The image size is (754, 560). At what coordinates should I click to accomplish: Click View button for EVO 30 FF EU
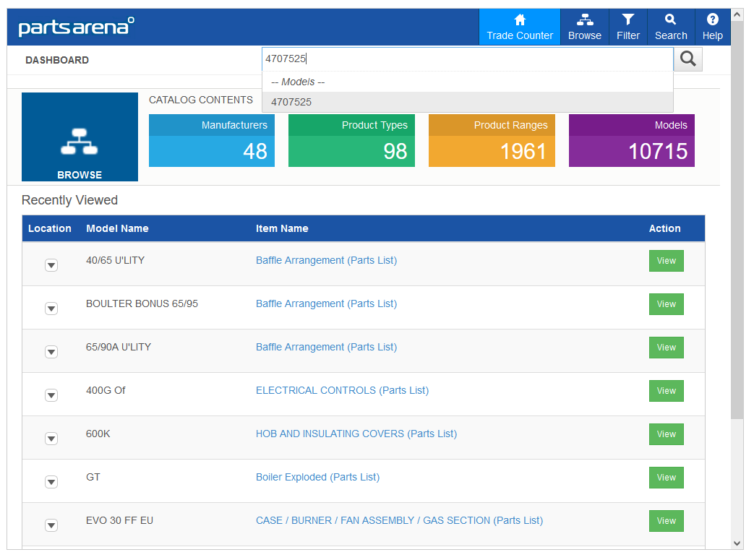[666, 520]
